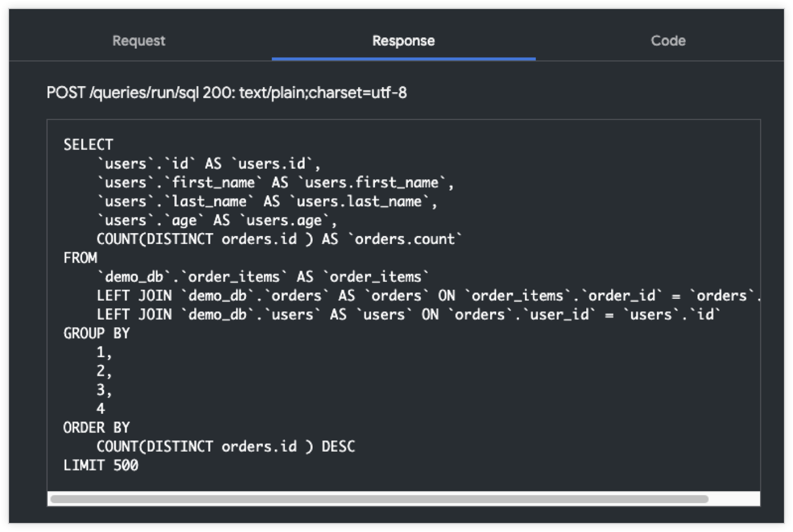Click the scrollbar track right of the thumb
793x532 pixels.
(x=734, y=499)
